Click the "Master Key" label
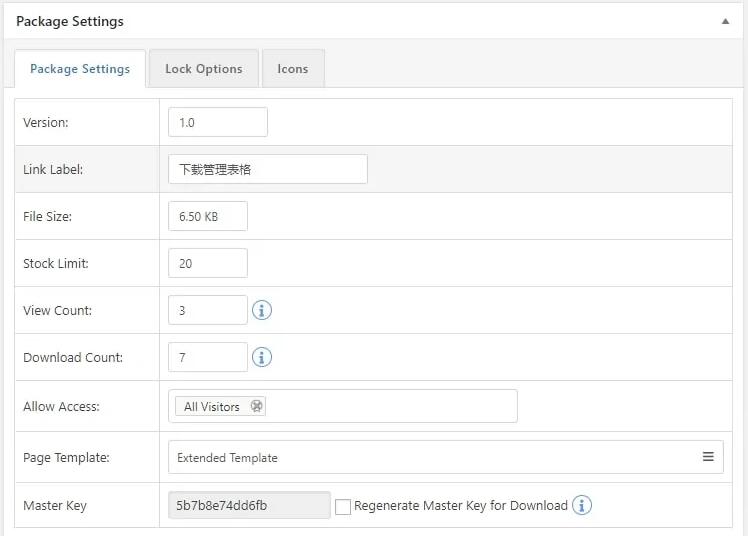This screenshot has width=748, height=536. coord(55,505)
